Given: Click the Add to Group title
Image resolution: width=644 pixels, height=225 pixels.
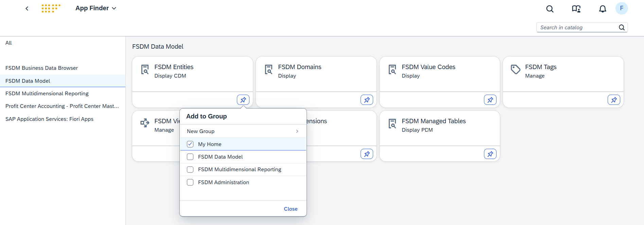Looking at the screenshot, I should point(207,116).
